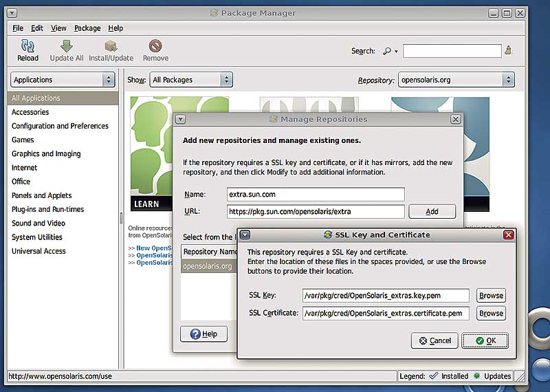Close the SSL Key and Certificate dialog
550x392 pixels.
coord(508,235)
